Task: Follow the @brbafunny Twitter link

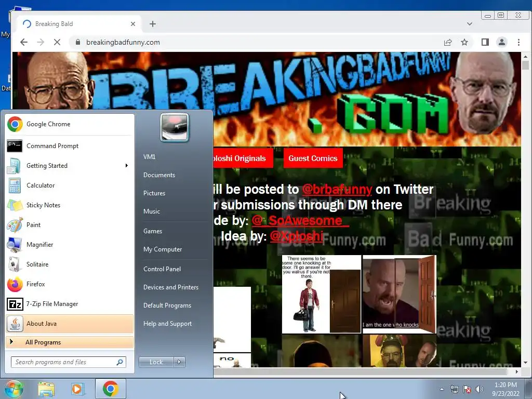Action: [x=337, y=189]
